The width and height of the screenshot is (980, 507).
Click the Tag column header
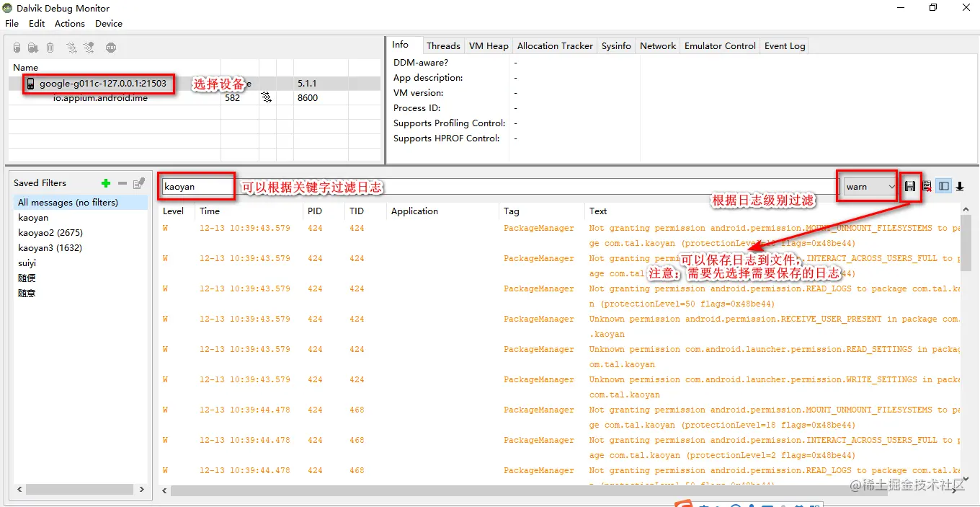pos(542,211)
